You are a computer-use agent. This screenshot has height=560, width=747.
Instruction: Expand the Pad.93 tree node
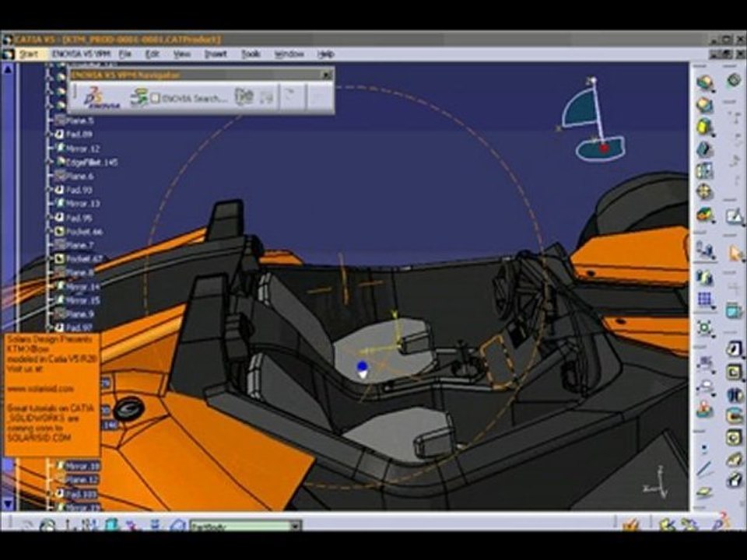[x=50, y=190]
